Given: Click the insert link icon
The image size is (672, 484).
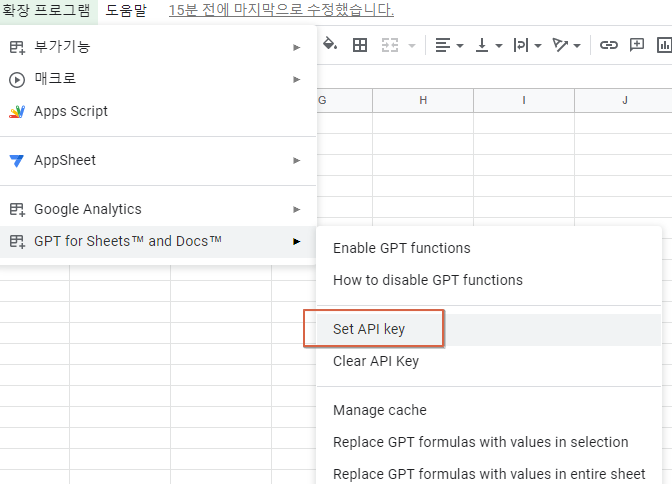Looking at the screenshot, I should click(x=609, y=45).
